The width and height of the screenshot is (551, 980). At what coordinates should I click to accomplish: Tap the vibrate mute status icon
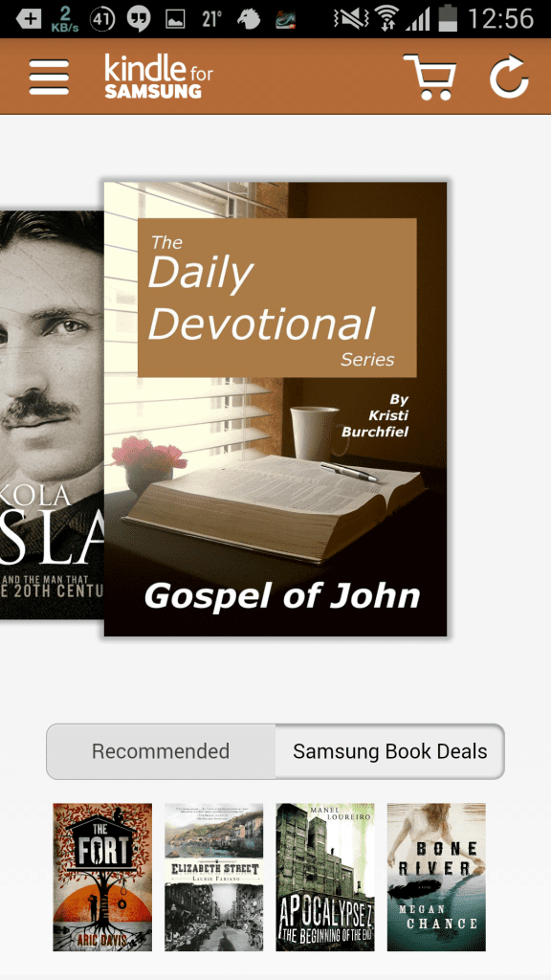tap(351, 19)
